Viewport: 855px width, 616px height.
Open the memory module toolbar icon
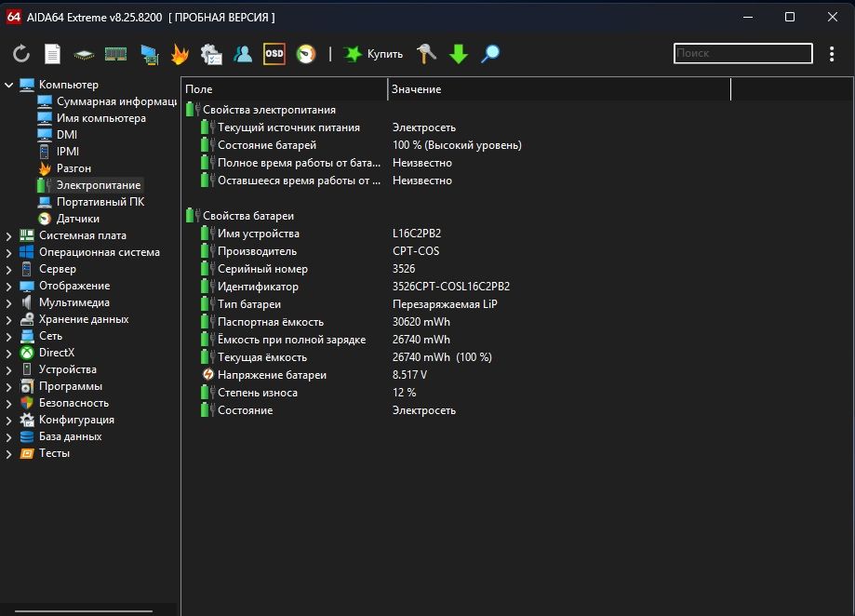[115, 53]
